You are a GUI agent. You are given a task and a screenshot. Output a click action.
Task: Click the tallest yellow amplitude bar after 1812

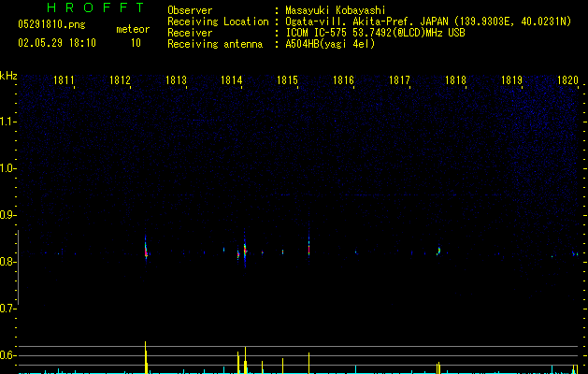point(146,357)
